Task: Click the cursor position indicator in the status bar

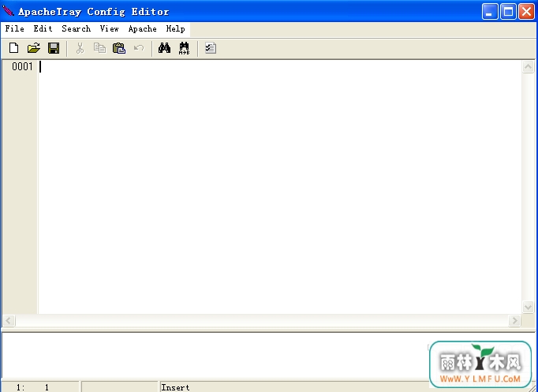Action: click(40, 387)
